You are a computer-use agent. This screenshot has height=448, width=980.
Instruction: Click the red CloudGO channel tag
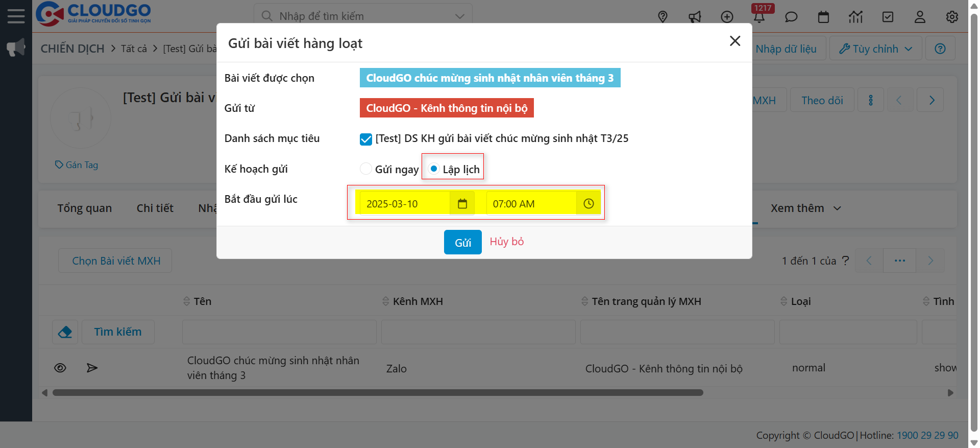447,108
